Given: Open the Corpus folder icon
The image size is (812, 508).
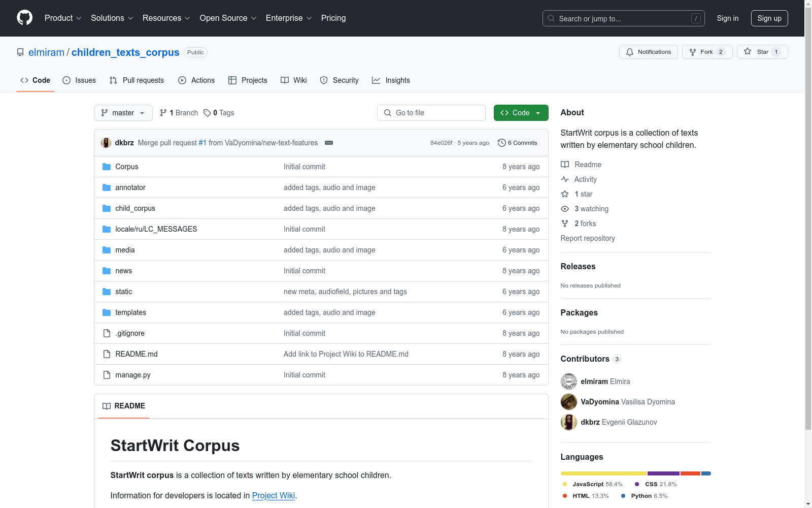Looking at the screenshot, I should point(107,167).
